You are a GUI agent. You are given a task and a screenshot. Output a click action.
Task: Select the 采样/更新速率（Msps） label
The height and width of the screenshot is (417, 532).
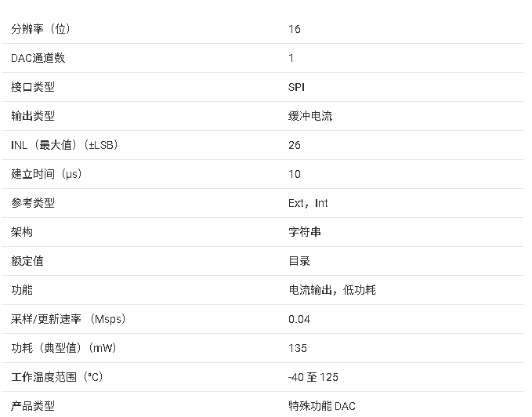(69, 319)
